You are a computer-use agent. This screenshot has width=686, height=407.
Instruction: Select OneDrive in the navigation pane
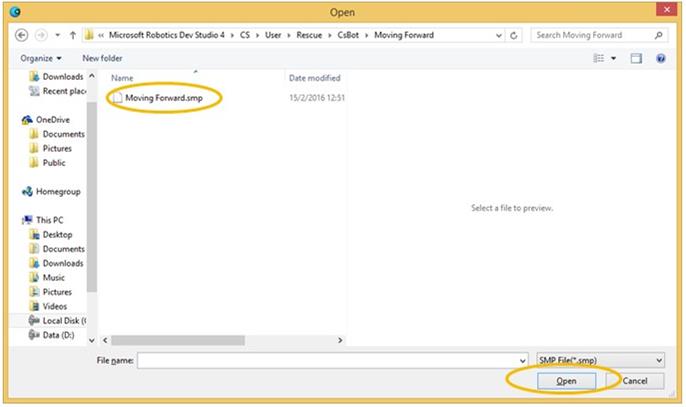[x=52, y=119]
